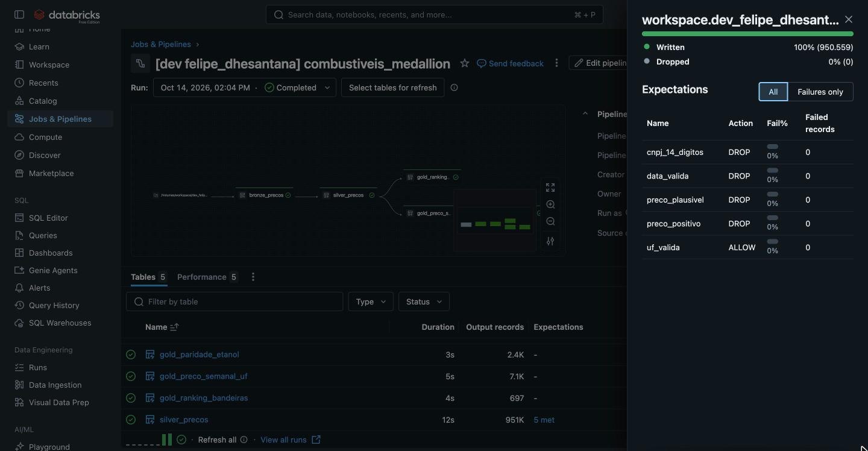Screen dimensions: 868x451
Task: Go to Marketplace in sidebar
Action: [60, 173]
